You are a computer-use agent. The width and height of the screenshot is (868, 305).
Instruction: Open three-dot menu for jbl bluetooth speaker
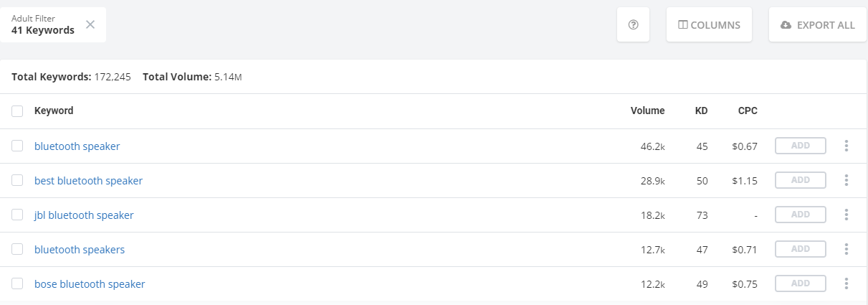(846, 215)
